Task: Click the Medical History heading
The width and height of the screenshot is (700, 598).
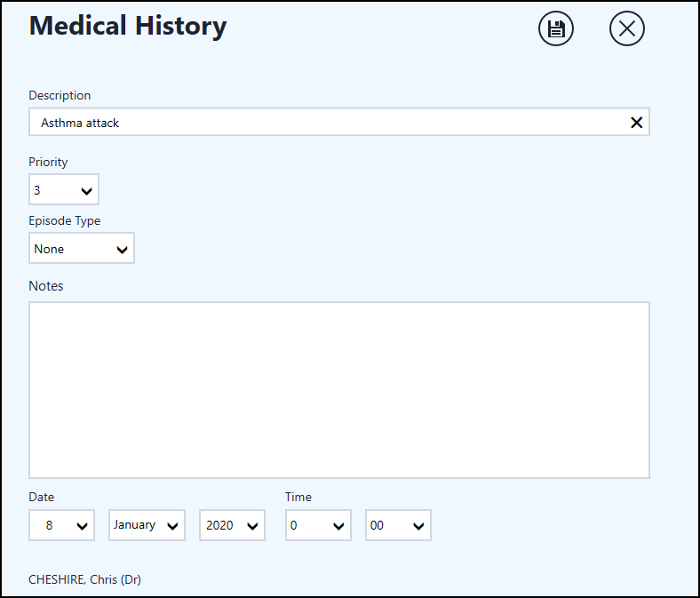Action: pyautogui.click(x=127, y=26)
